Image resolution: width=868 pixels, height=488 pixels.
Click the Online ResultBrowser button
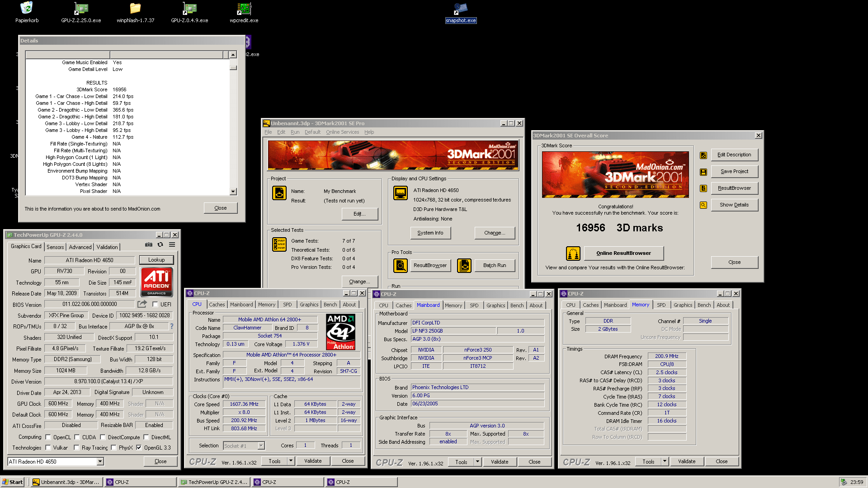tap(623, 253)
